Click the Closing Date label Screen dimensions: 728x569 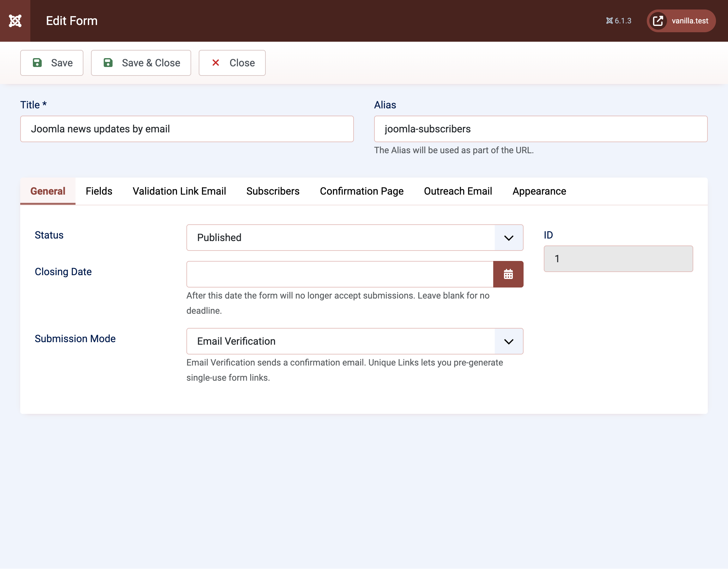(63, 272)
